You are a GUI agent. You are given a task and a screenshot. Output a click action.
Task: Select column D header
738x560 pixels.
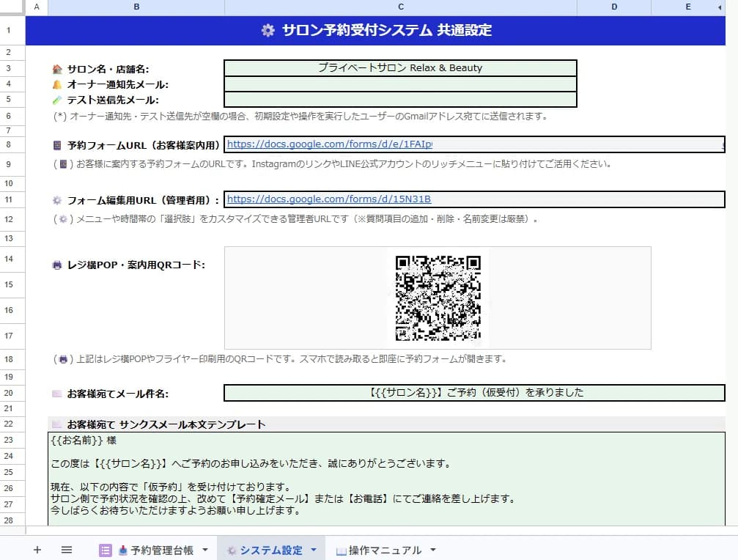tap(614, 7)
